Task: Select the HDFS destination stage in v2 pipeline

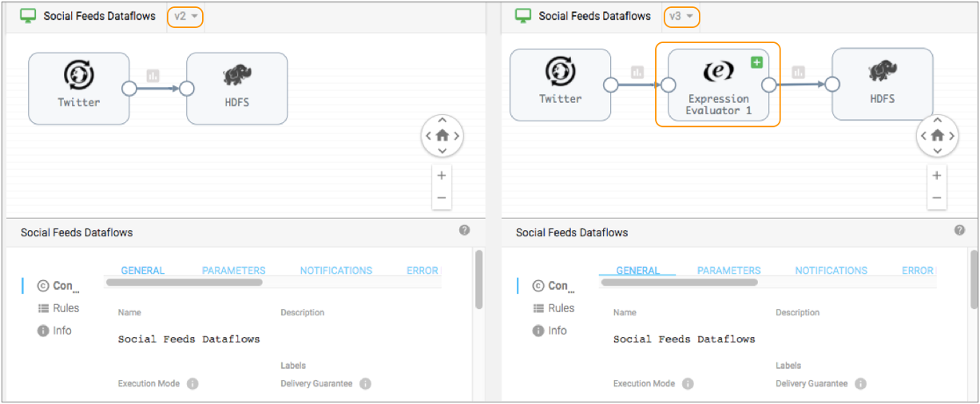Action: 236,88
